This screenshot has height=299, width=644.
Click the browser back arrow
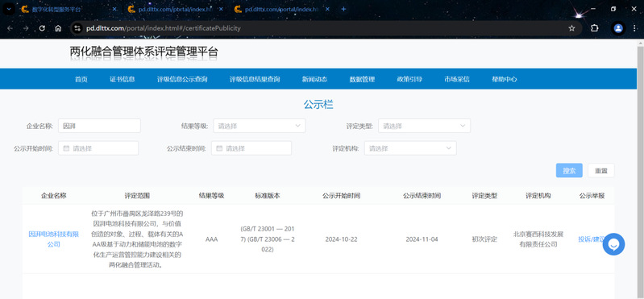tap(10, 28)
